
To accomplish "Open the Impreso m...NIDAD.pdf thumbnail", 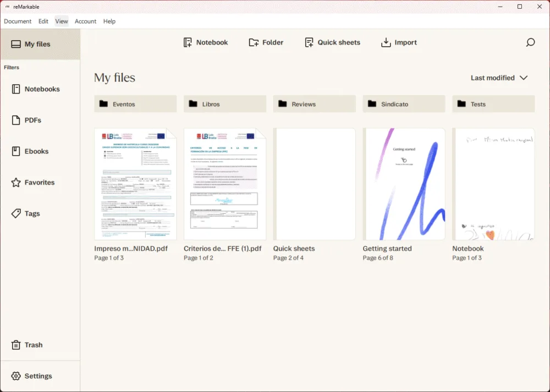I will coord(135,184).
